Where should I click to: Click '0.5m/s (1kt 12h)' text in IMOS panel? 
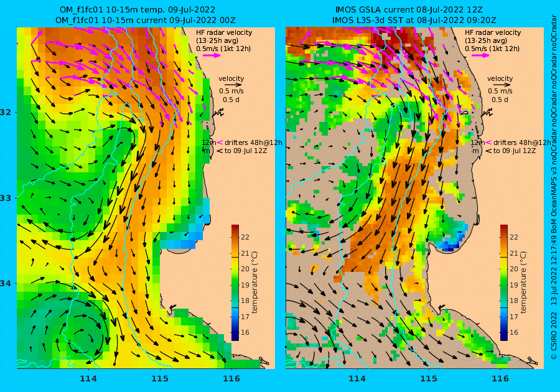492,49
